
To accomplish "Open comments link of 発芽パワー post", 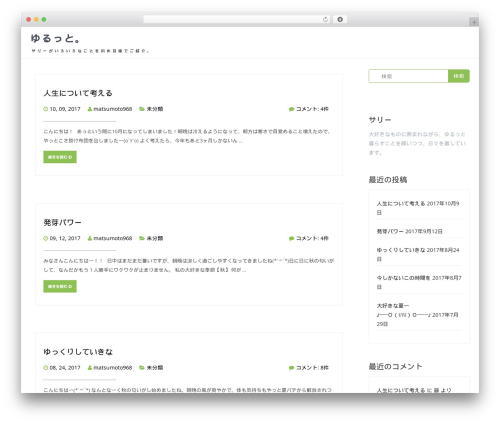I will point(312,238).
